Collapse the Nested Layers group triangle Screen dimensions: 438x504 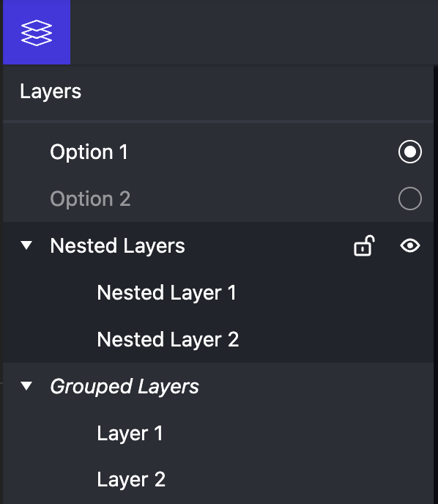pyautogui.click(x=26, y=245)
